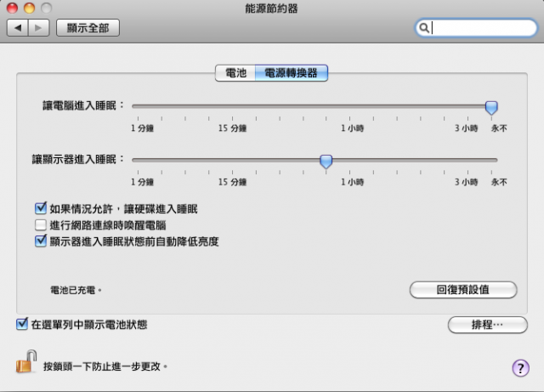Open help with the question mark button

pyautogui.click(x=520, y=367)
